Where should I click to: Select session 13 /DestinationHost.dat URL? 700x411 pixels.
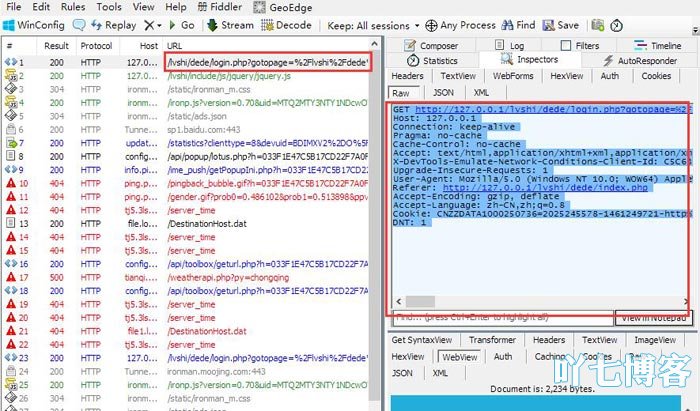pyautogui.click(x=207, y=224)
